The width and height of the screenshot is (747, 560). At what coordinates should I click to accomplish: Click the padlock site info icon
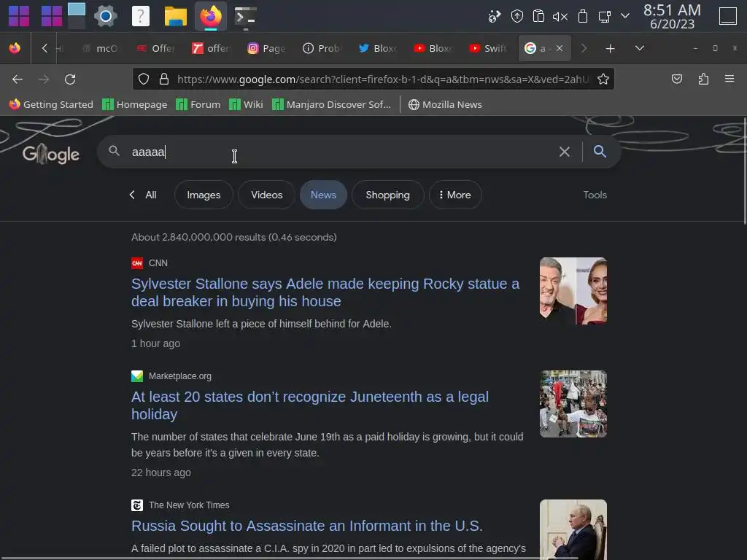click(164, 79)
